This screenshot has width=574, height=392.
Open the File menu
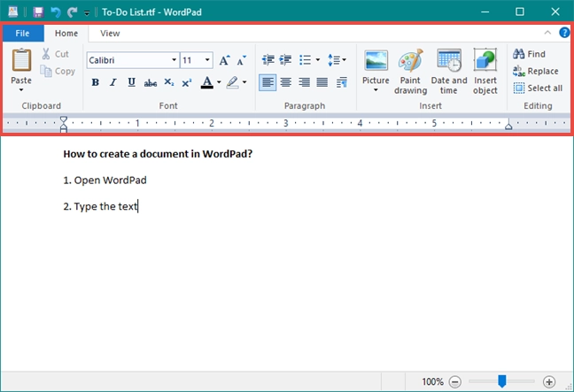[23, 34]
